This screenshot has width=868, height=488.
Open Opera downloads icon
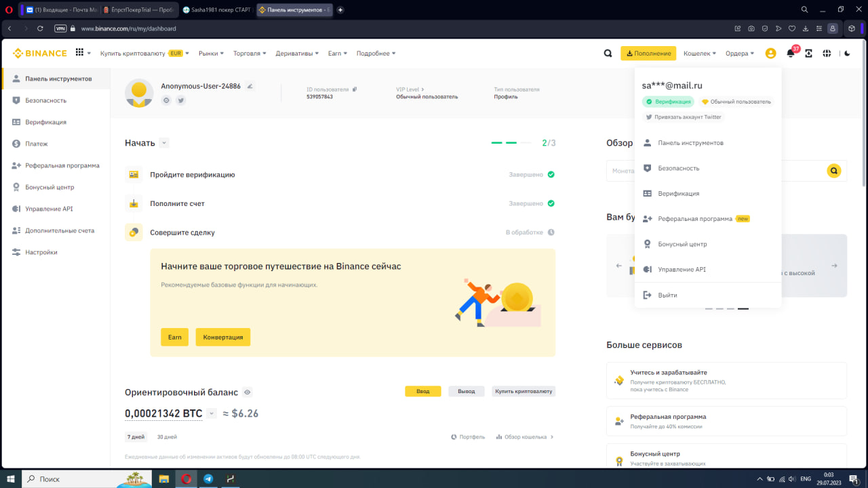806,28
